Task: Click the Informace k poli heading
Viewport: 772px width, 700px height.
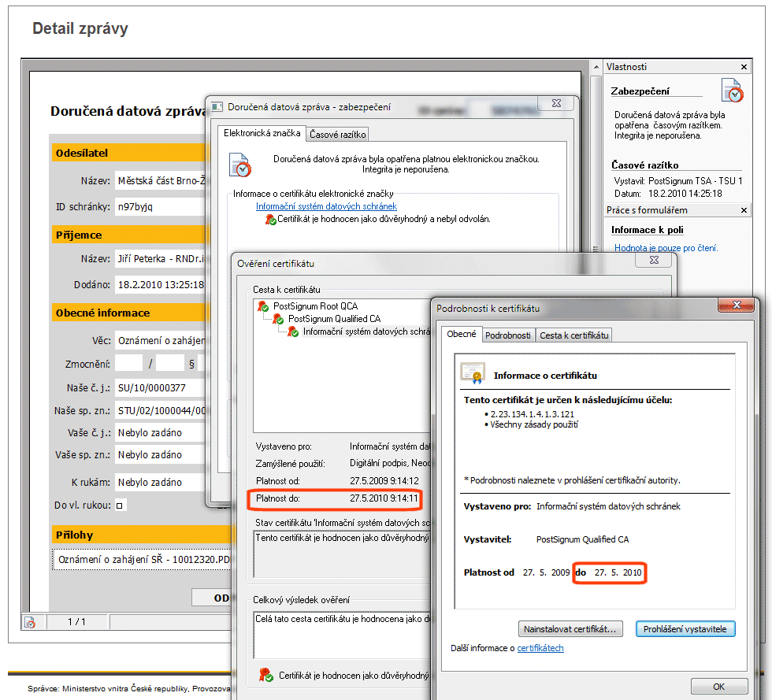Action: pos(647,230)
